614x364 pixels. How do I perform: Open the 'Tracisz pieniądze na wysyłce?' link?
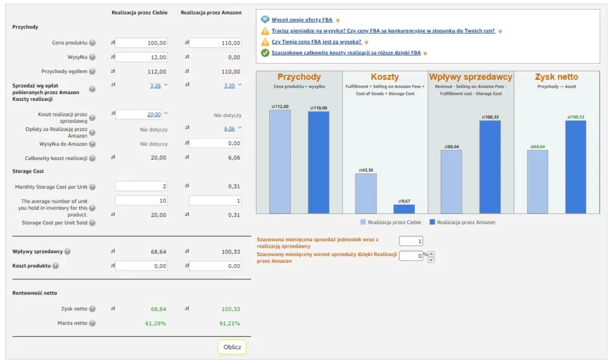point(383,31)
